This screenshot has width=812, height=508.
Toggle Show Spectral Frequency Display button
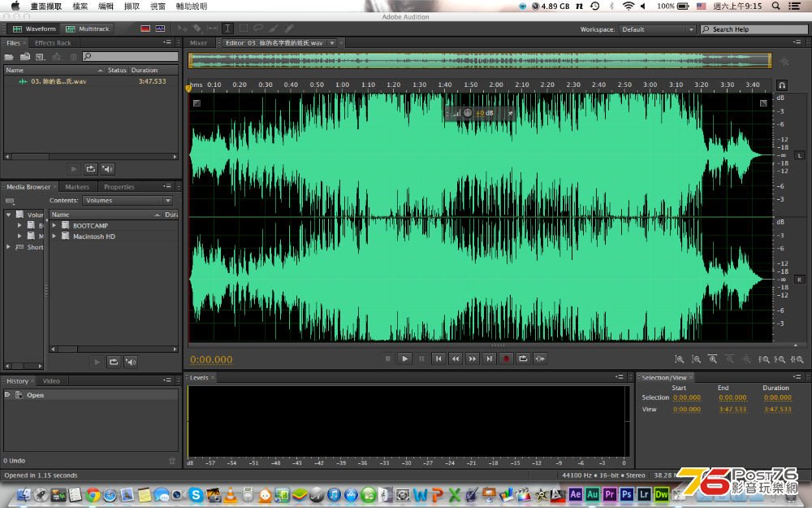(x=145, y=28)
